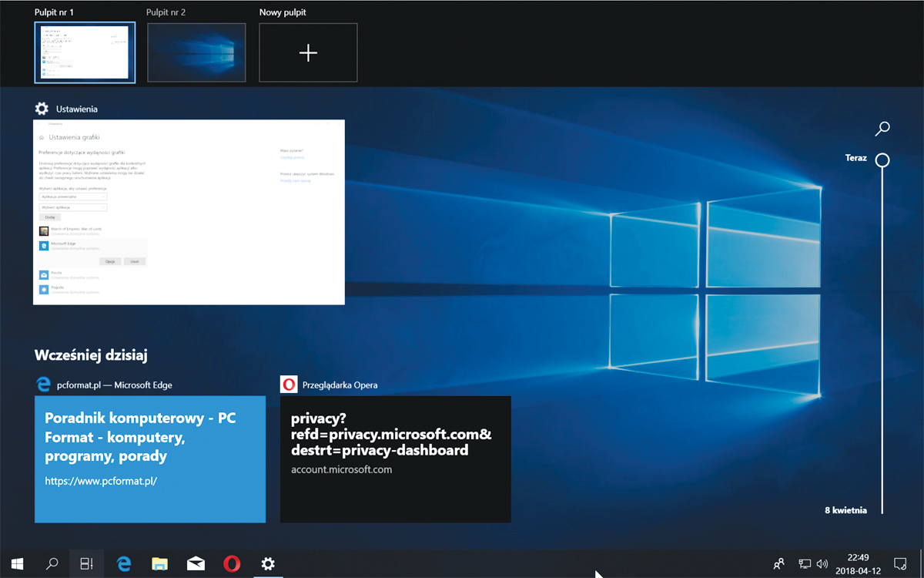Open the Opera privacy-dashboard activity card
The height and width of the screenshot is (578, 924).
point(395,459)
